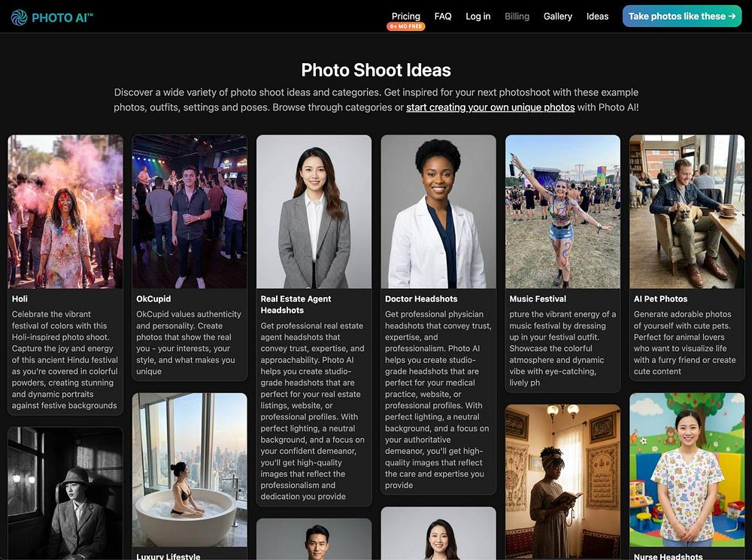Click the Luxury Lifestyle title
The height and width of the screenshot is (560, 752).
click(168, 556)
